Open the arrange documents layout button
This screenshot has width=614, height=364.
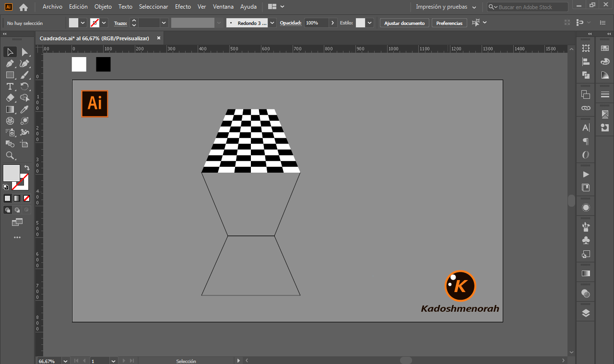pos(276,7)
